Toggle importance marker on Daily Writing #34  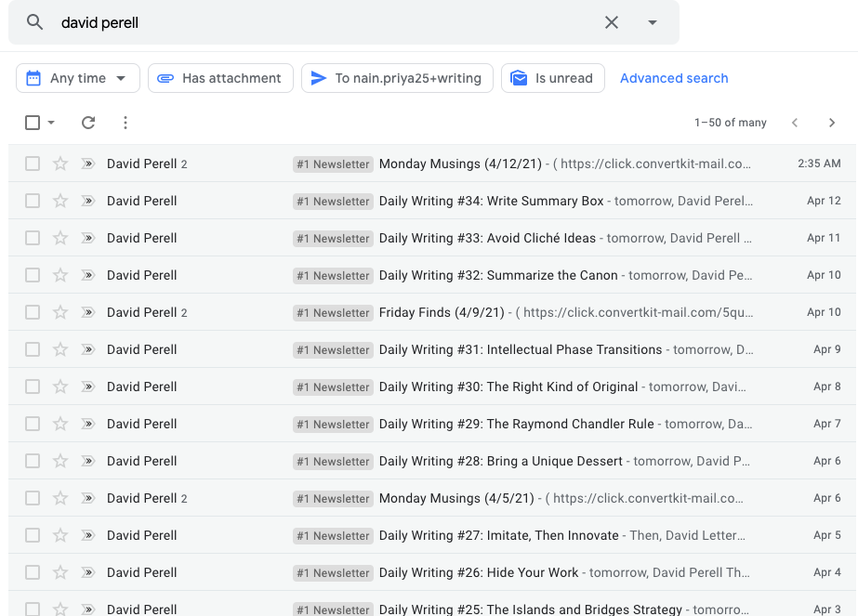(x=87, y=201)
